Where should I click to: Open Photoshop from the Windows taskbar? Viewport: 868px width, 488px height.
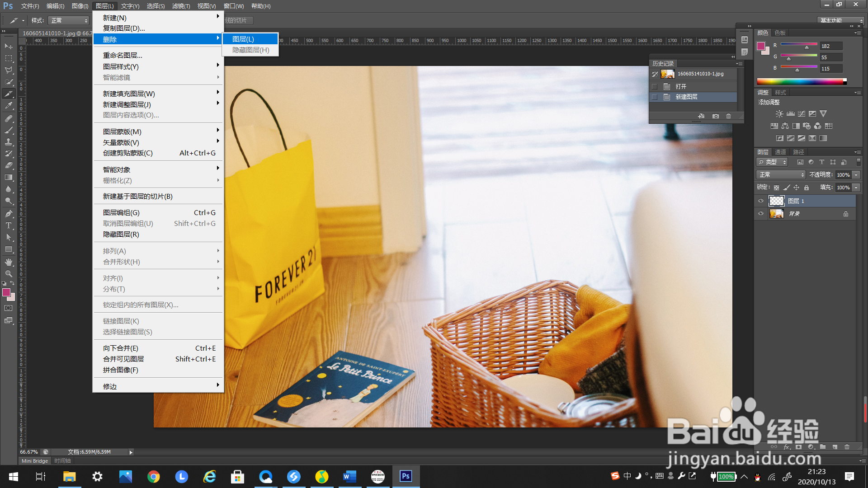pyautogui.click(x=406, y=476)
